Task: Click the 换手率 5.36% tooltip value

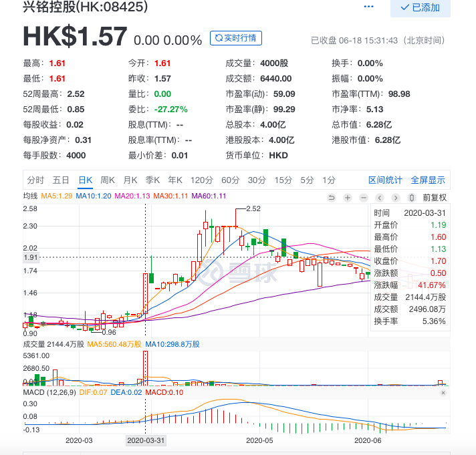Action: pos(434,321)
